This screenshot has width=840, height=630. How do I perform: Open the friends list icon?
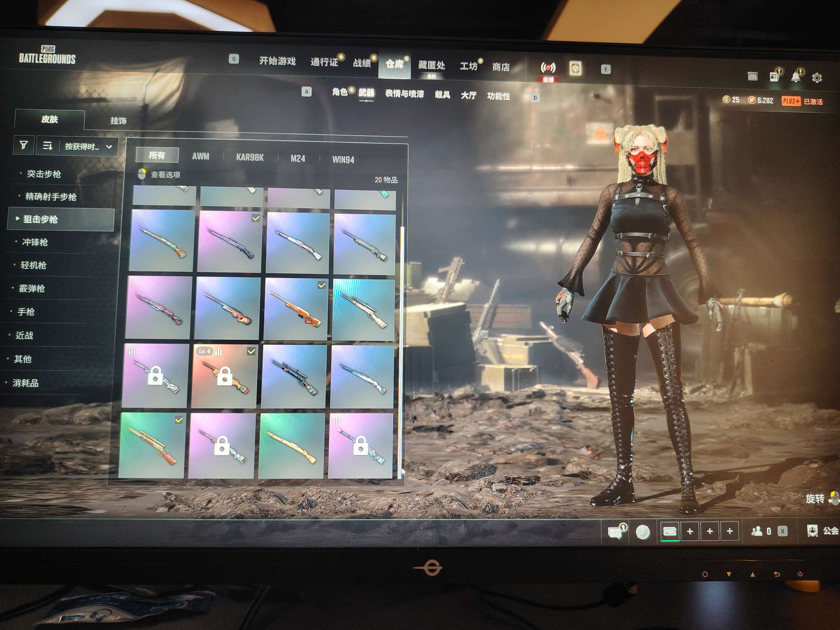(757, 531)
